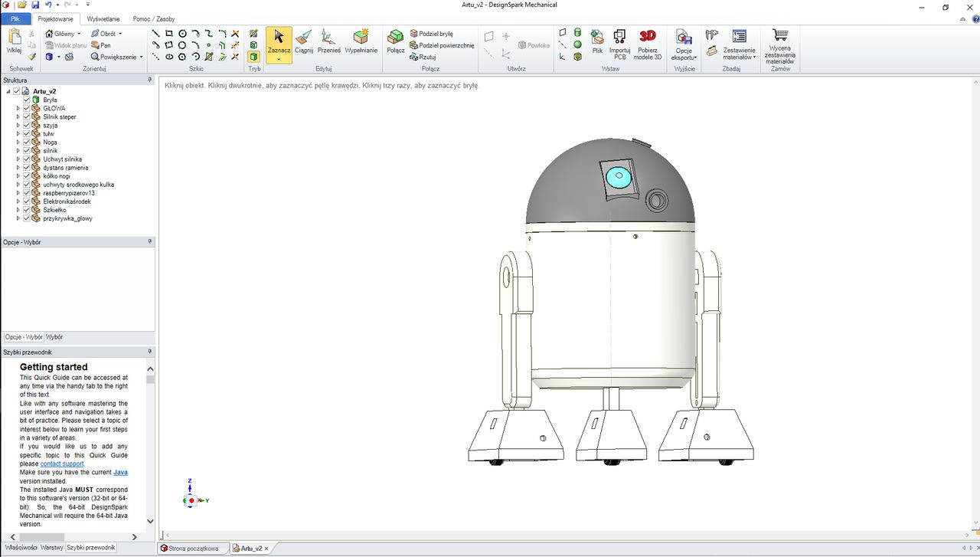Activate the Ciągnij pull tool
This screenshot has height=557, width=980.
click(x=304, y=41)
